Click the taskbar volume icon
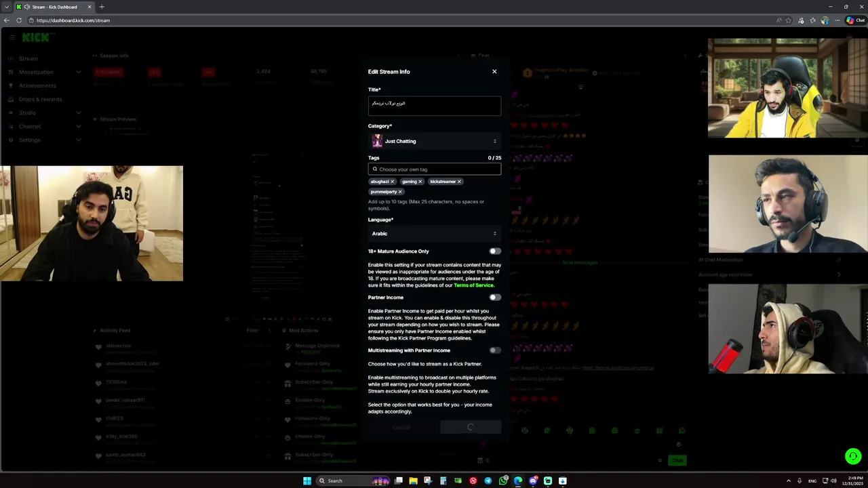Image resolution: width=868 pixels, height=488 pixels. [x=833, y=481]
